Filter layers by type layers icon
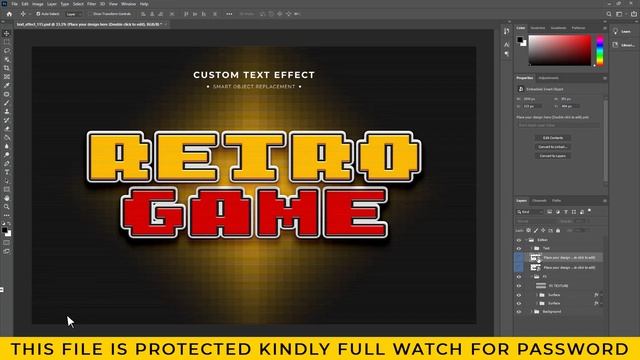The height and width of the screenshot is (360, 640). coord(566,212)
